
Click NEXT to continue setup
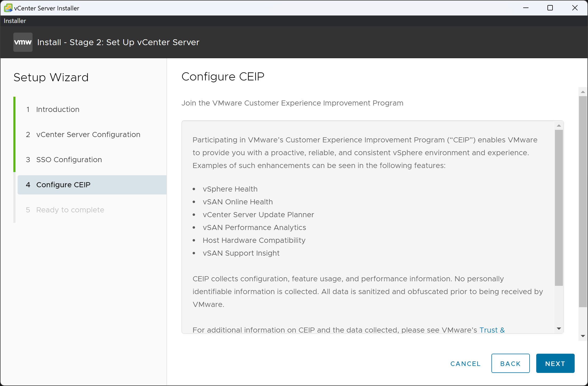click(x=555, y=363)
